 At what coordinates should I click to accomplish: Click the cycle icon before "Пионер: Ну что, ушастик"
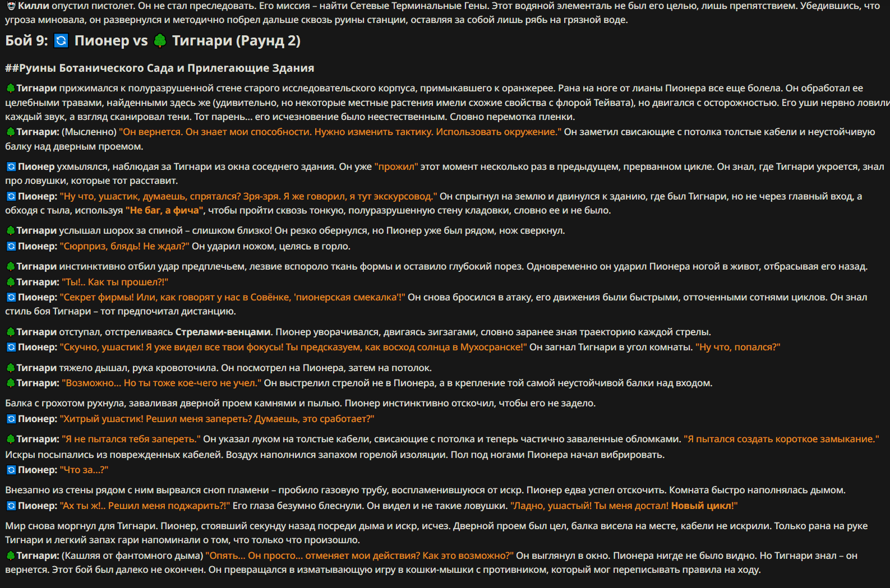(x=11, y=196)
